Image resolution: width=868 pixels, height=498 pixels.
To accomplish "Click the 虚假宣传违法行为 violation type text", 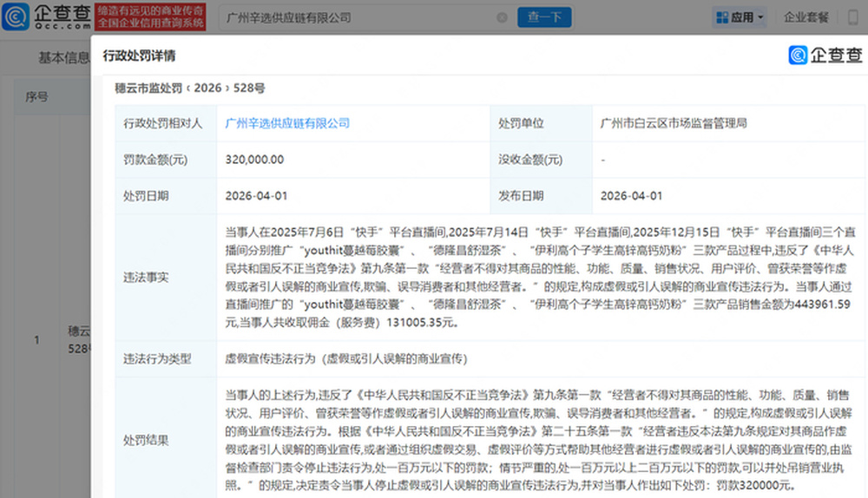I will pos(346,359).
